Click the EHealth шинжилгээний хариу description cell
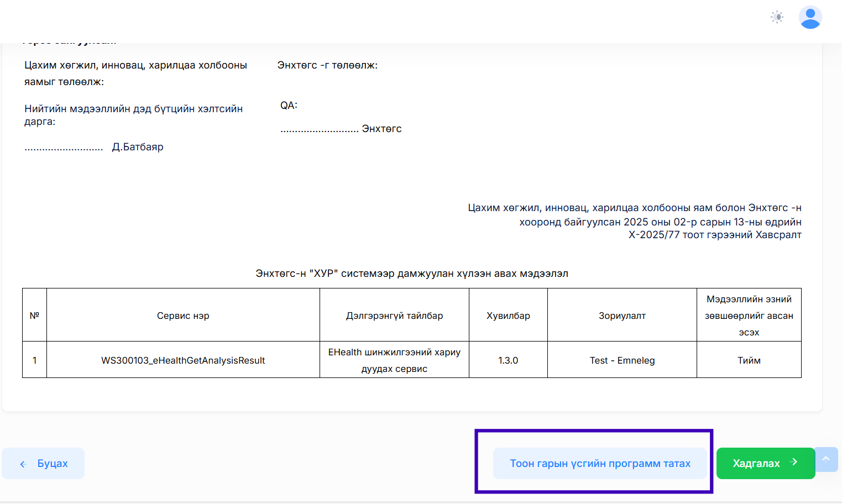This screenshot has width=842, height=504. tap(394, 360)
